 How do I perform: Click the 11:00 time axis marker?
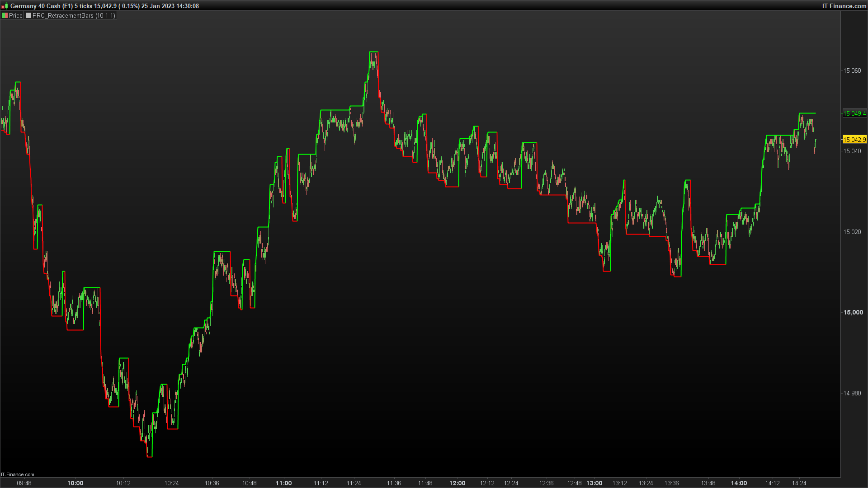point(283,483)
